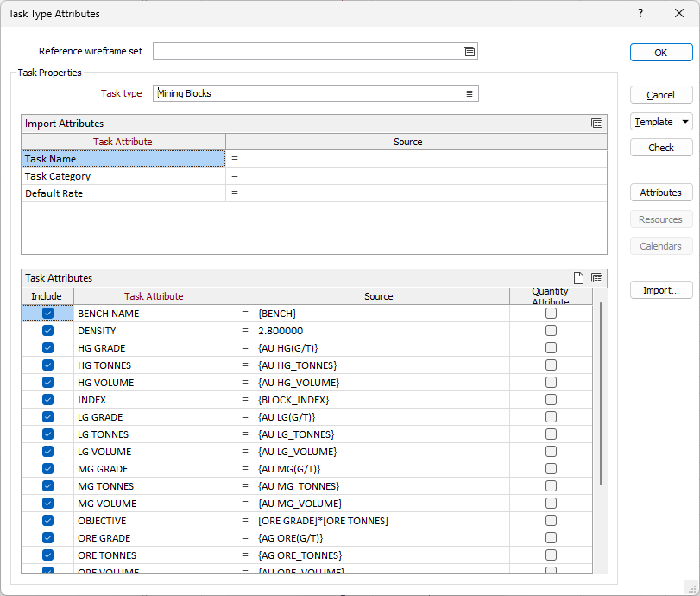Image resolution: width=700 pixels, height=596 pixels.
Task: Close the Task Type Attributes dialog
Action: tap(679, 14)
